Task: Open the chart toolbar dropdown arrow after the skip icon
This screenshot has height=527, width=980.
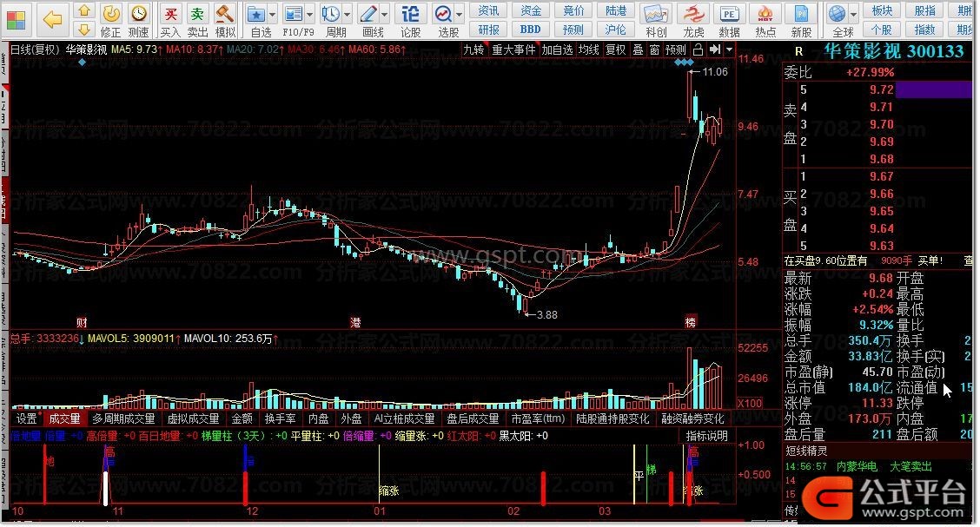Action: (729, 49)
